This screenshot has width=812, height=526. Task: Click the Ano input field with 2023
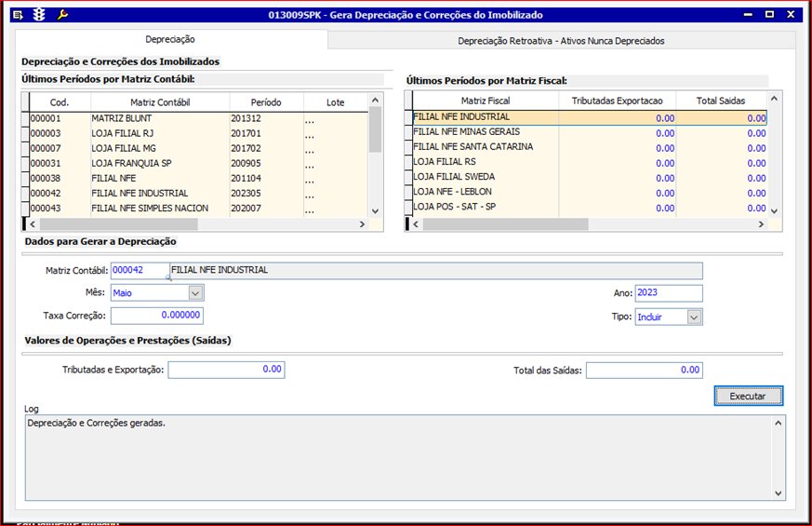(x=668, y=293)
